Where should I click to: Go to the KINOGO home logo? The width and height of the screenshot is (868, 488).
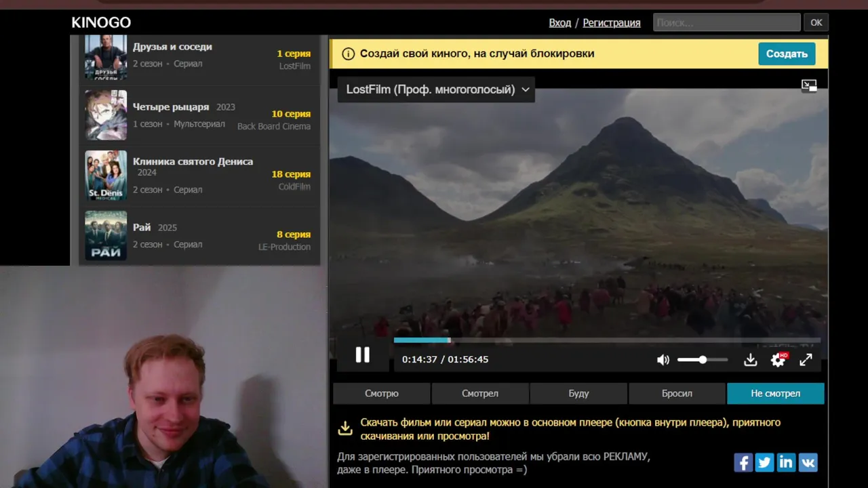(101, 22)
